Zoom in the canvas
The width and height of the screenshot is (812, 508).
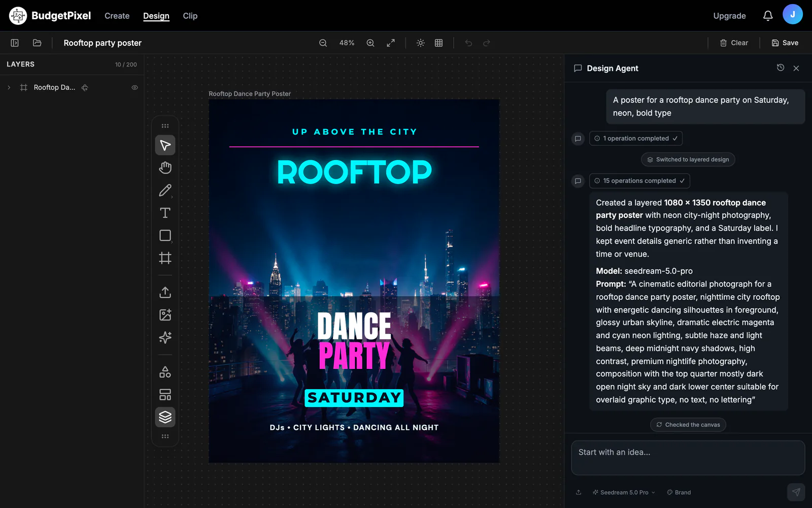(x=370, y=43)
